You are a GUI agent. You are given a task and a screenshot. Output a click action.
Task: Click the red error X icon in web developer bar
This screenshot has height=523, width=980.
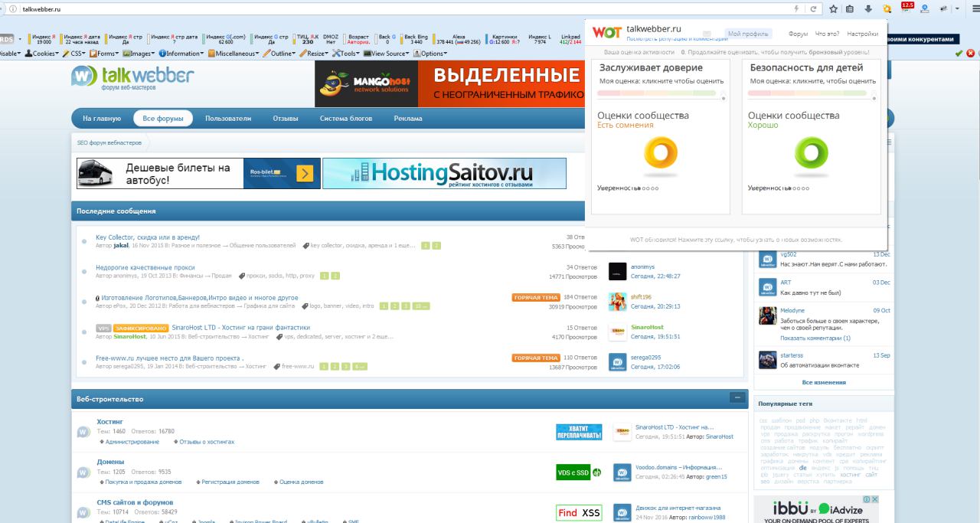pos(970,53)
